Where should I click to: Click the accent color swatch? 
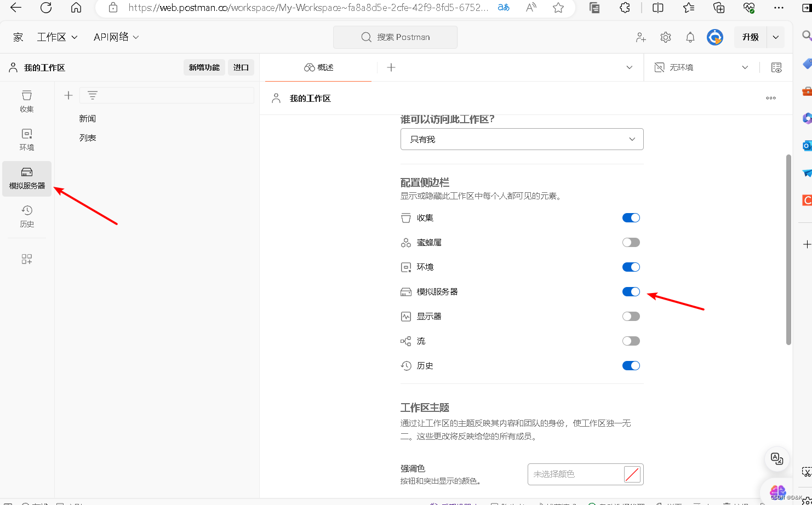(x=632, y=474)
